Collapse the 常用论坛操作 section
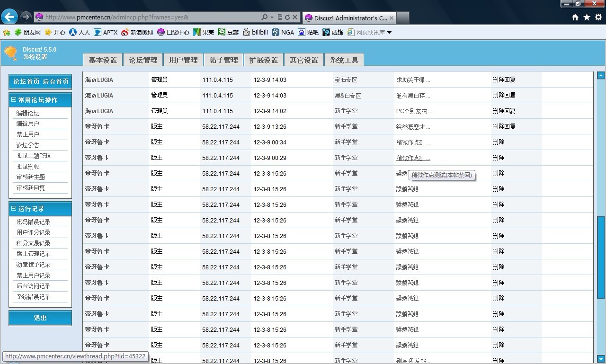Screen dimensions: 606x364 [14, 100]
